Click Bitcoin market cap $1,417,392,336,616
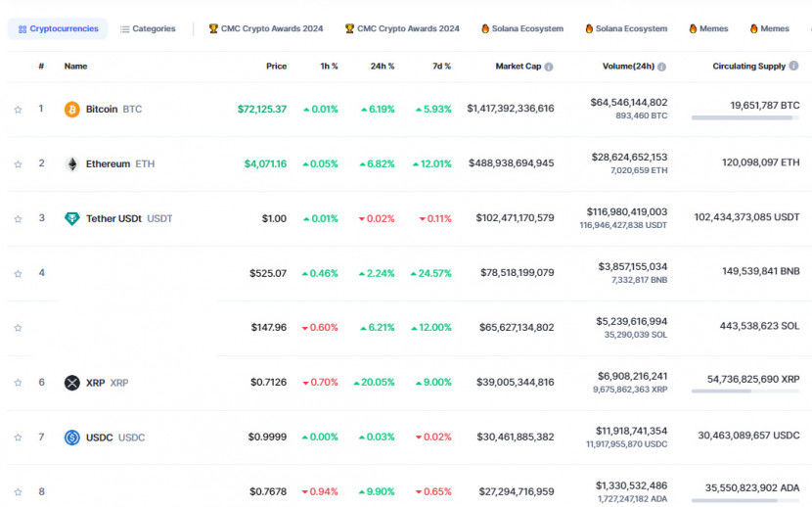Viewport: 812px width, 507px height. click(511, 109)
